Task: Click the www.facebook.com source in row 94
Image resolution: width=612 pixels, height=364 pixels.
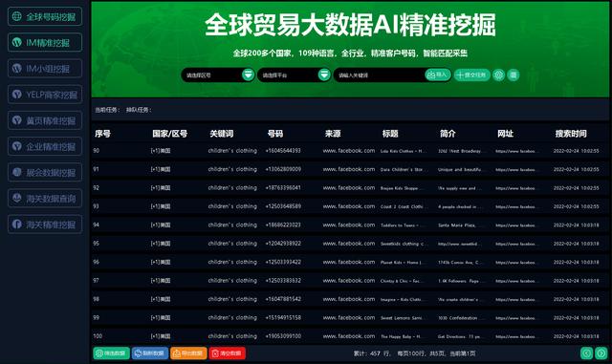Action: click(348, 225)
